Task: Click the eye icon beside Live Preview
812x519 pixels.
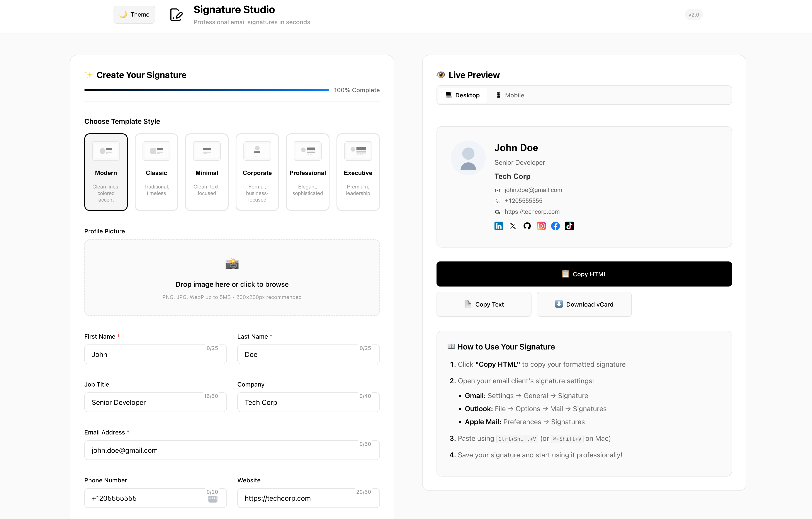Action: pyautogui.click(x=441, y=75)
